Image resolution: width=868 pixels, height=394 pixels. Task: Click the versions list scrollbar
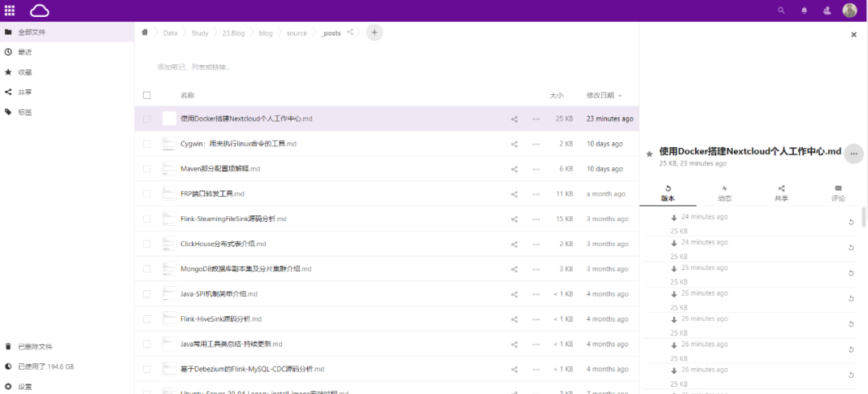tap(864, 217)
